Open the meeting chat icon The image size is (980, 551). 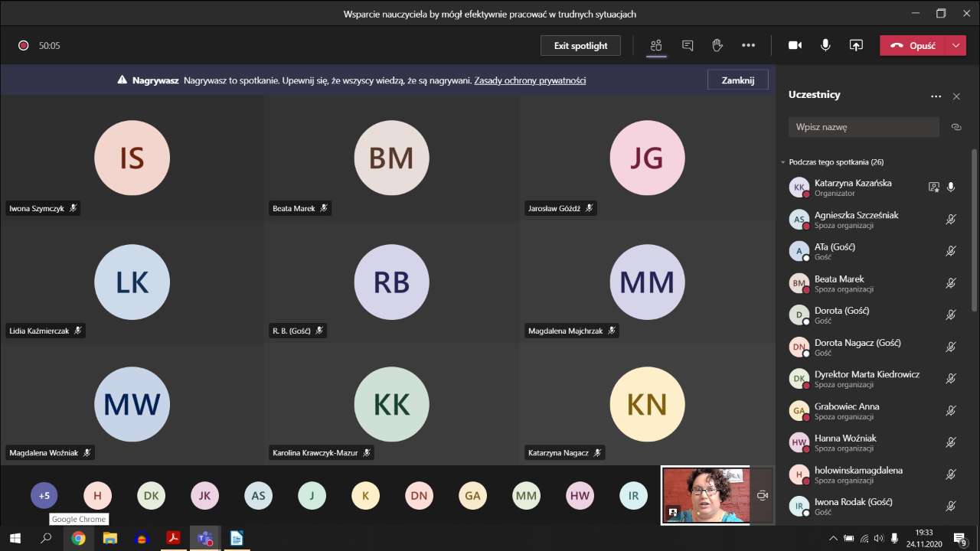pos(687,46)
